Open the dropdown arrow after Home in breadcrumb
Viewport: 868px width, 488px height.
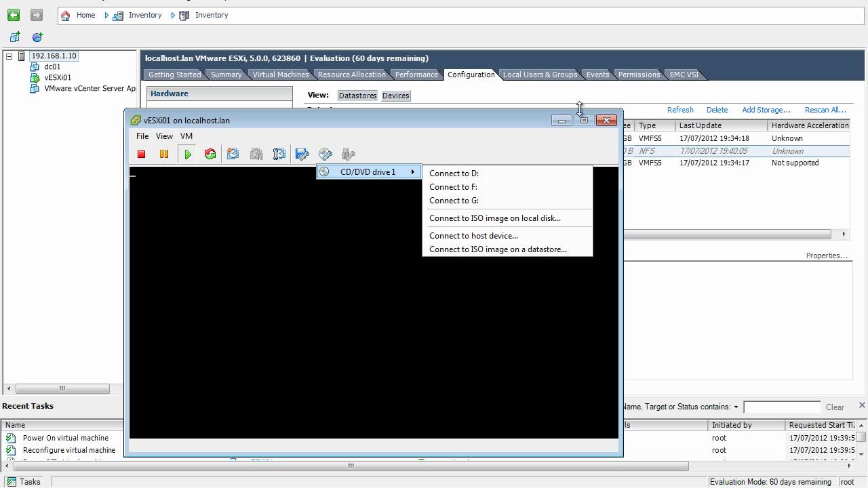click(x=106, y=15)
